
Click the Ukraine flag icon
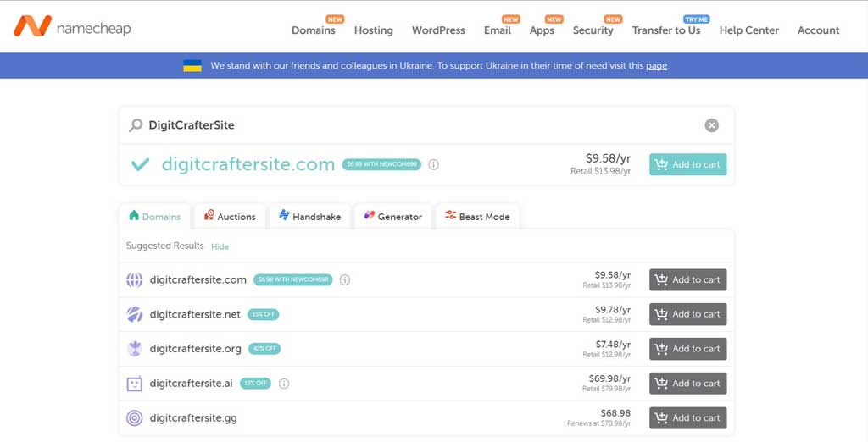(192, 66)
